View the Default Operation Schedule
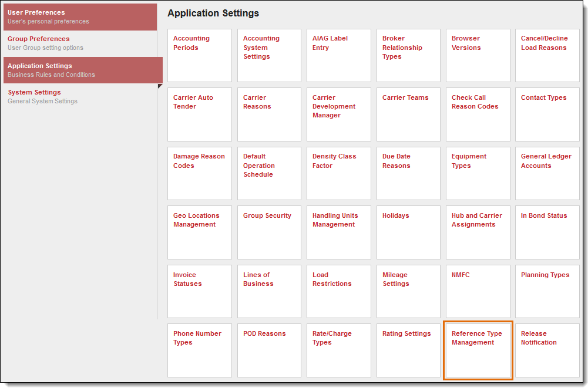 click(x=269, y=173)
